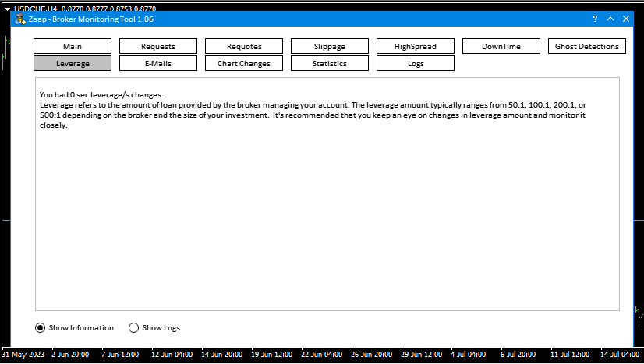
Task: Click the '29 Jun 12:00' time axis label
Action: pyautogui.click(x=421, y=355)
